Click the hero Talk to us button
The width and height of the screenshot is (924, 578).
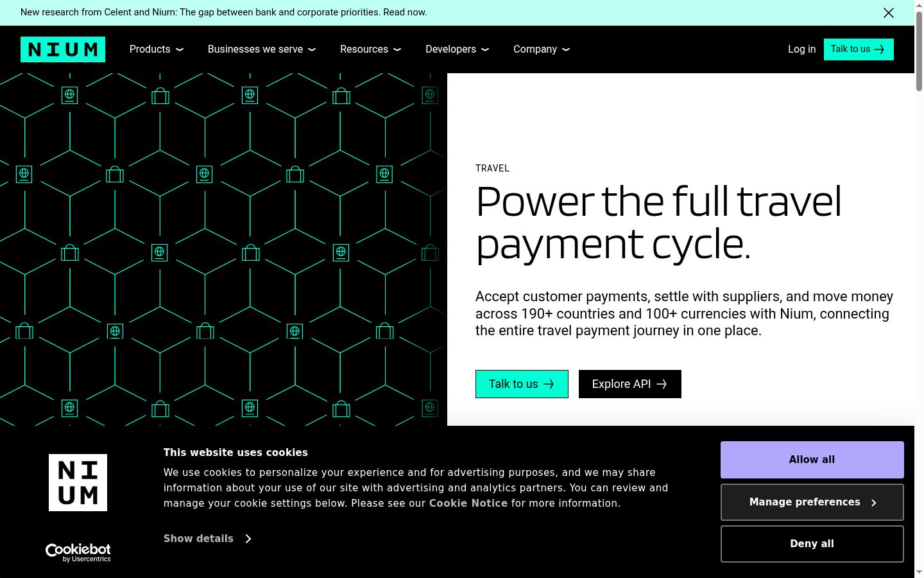[x=522, y=384]
